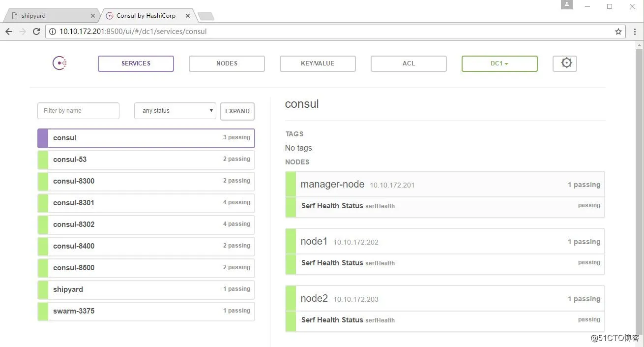Open the manager-node node entry
The height and width of the screenshot is (347, 644).
coord(445,185)
